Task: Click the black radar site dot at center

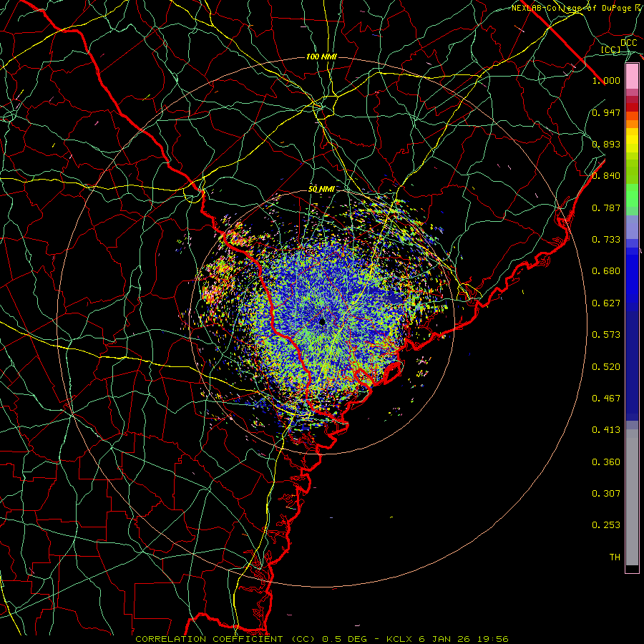Action: click(x=323, y=321)
